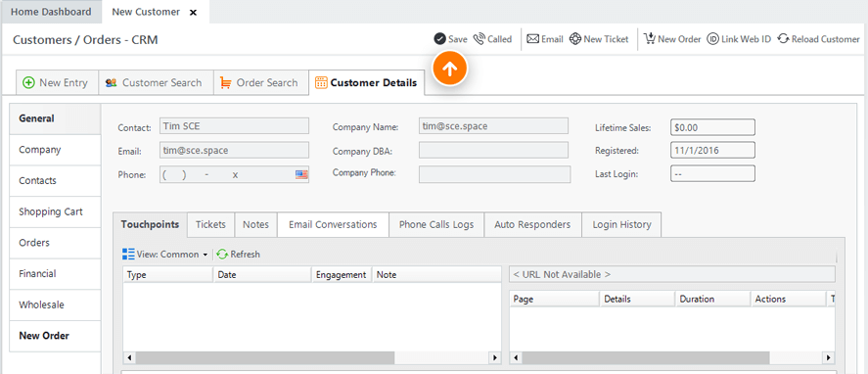Open Auto Responders tab

coord(532,225)
